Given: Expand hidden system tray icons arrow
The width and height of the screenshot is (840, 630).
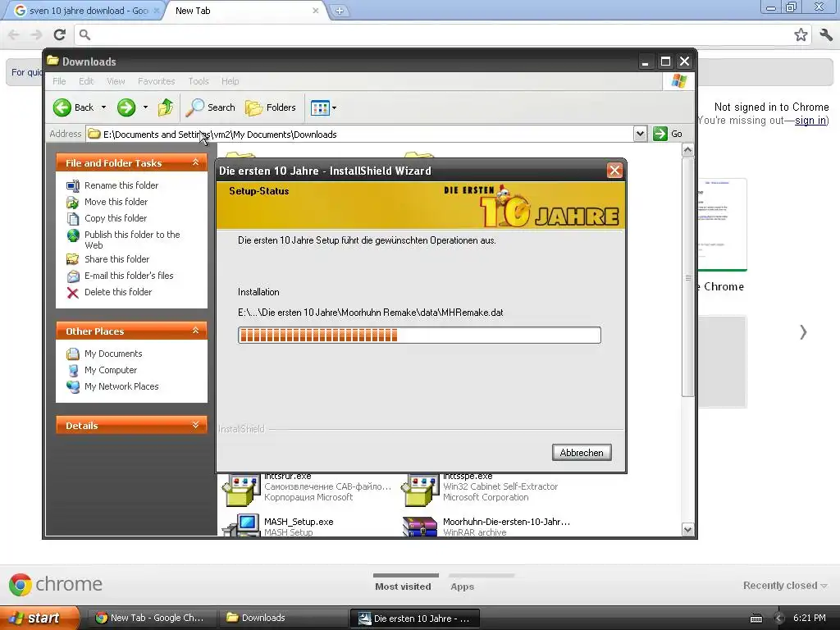Looking at the screenshot, I should (x=779, y=619).
